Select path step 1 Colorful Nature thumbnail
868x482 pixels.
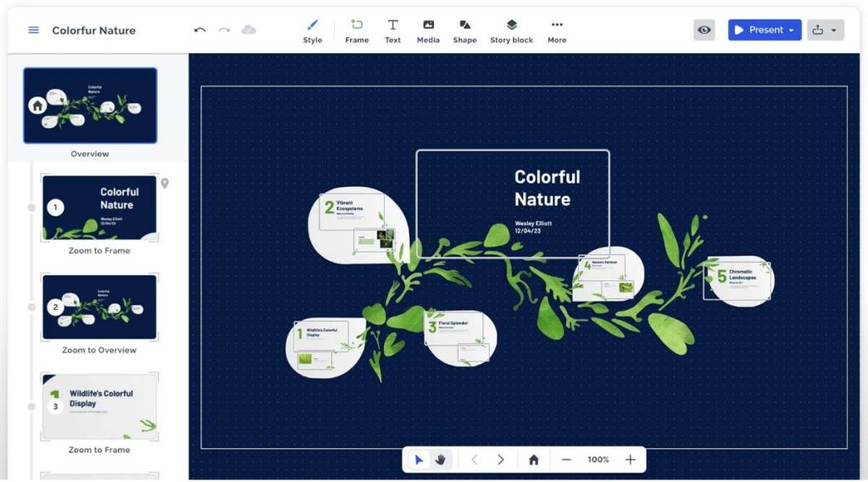100,208
